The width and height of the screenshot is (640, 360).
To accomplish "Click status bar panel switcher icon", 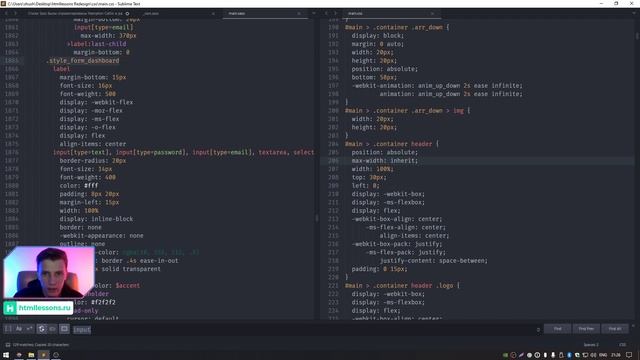I will (x=8, y=345).
